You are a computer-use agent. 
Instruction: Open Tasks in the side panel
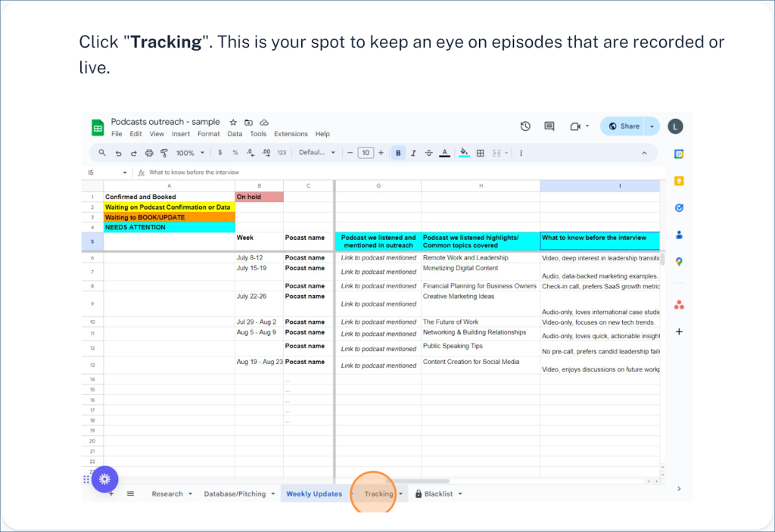coord(679,207)
